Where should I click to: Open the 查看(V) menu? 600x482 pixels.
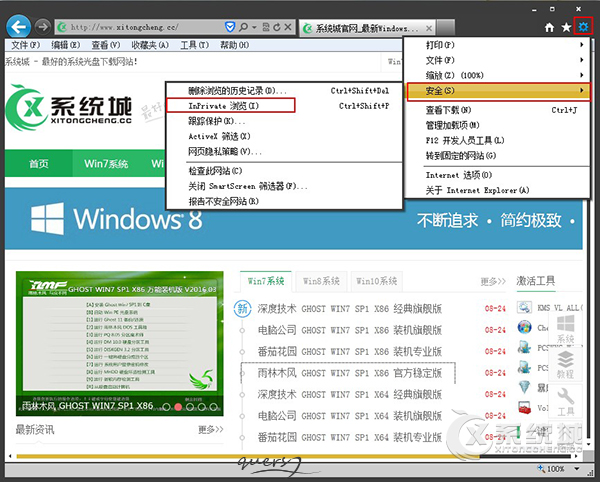coord(106,45)
